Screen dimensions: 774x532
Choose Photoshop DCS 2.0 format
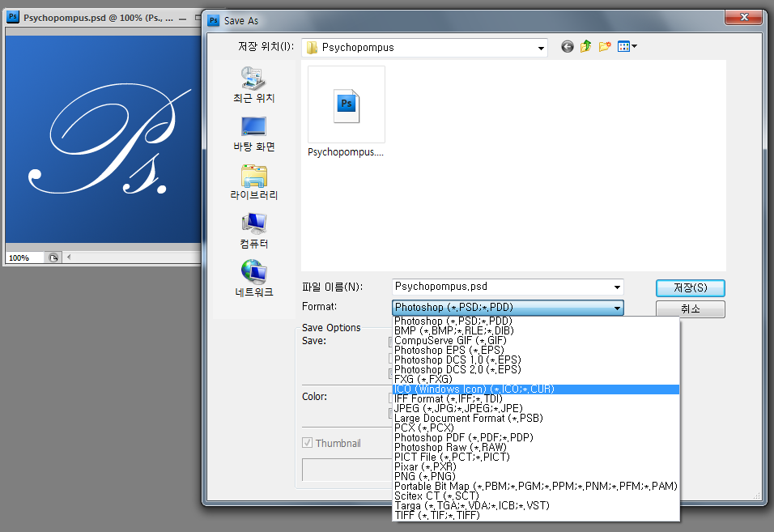coord(536,369)
